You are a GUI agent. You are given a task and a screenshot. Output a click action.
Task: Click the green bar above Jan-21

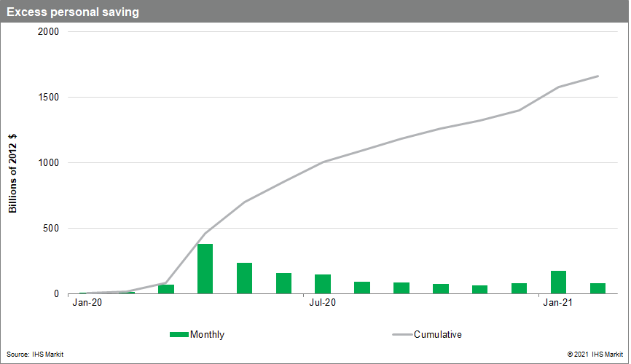(558, 282)
